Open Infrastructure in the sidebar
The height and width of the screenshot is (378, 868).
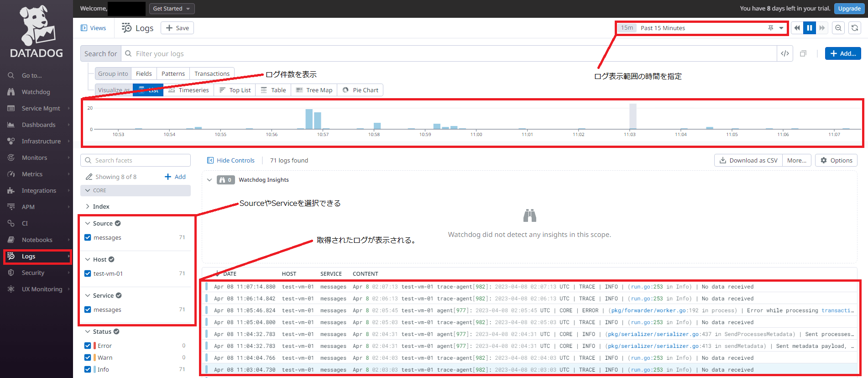point(41,141)
